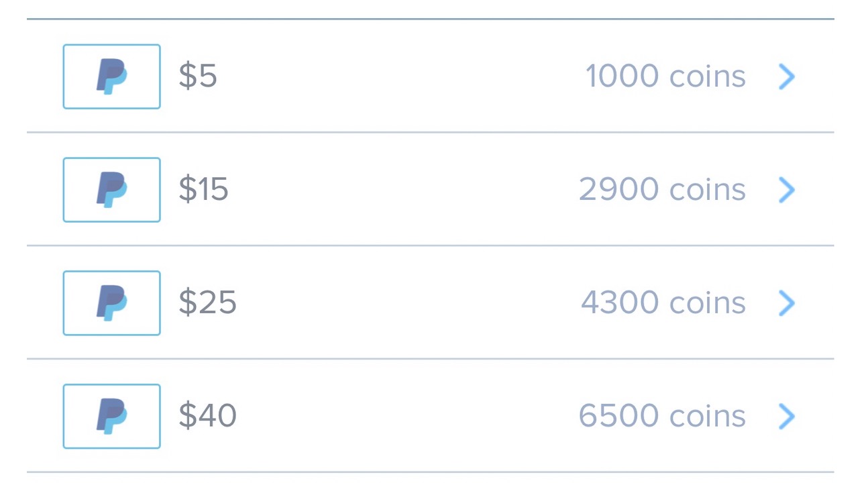Viewport: 868px width, 491px height.
Task: Click the $25 amount text
Action: coord(207,303)
